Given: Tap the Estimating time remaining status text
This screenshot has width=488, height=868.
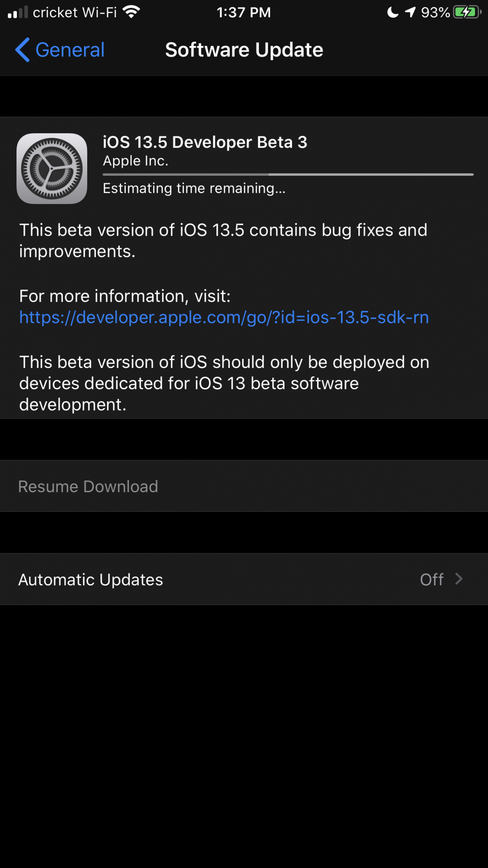Looking at the screenshot, I should (x=194, y=188).
